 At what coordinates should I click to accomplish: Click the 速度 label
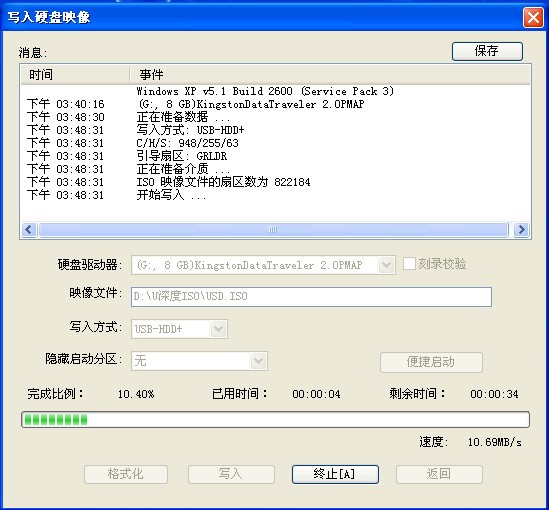point(434,442)
